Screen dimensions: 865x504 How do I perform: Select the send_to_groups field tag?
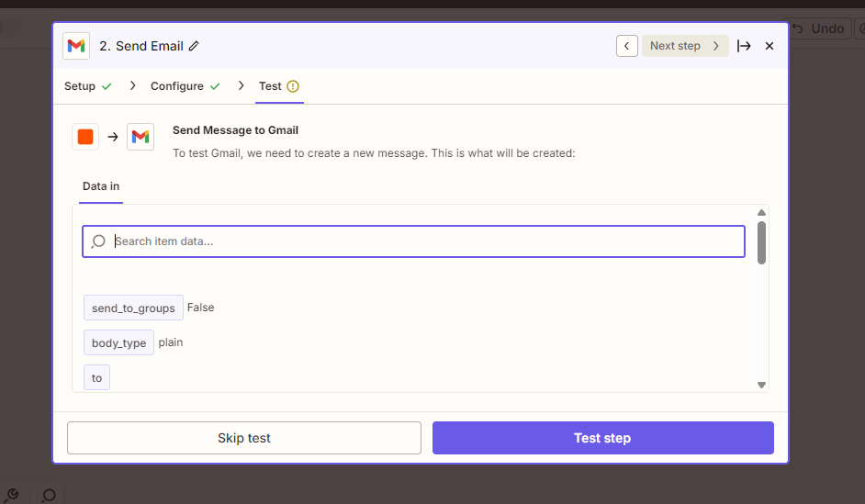coord(133,308)
